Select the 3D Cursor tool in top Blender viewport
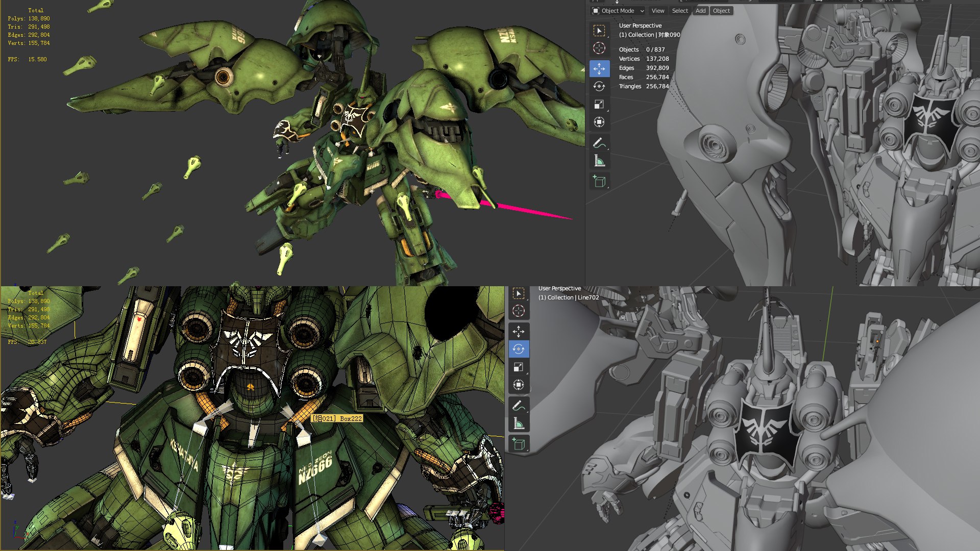This screenshot has height=551, width=980. pyautogui.click(x=599, y=48)
